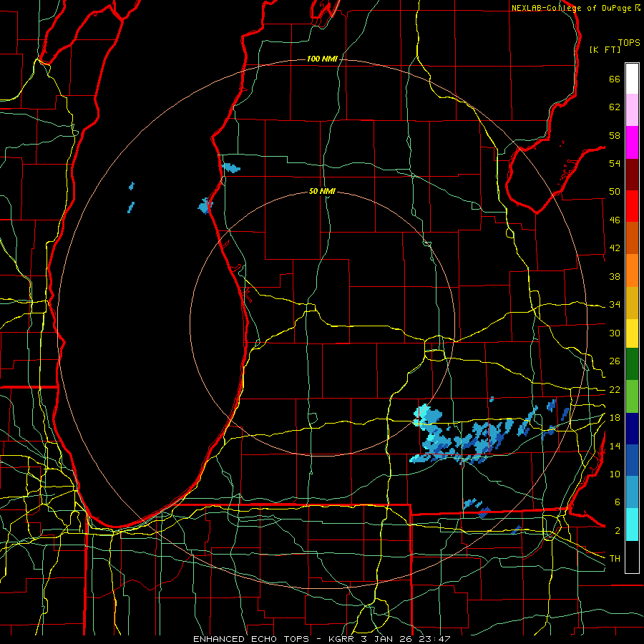
Task: Click 'ENHANCED ECHO TOPS' in the bottom caption
Action: pyautogui.click(x=251, y=639)
